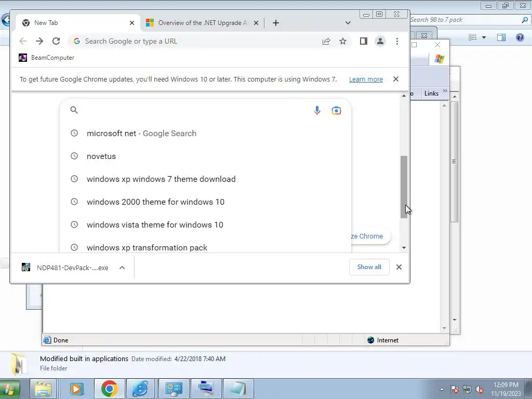Expand options for the NDP481-DevPack download
Screen dimensions: 532x399
click(122, 268)
